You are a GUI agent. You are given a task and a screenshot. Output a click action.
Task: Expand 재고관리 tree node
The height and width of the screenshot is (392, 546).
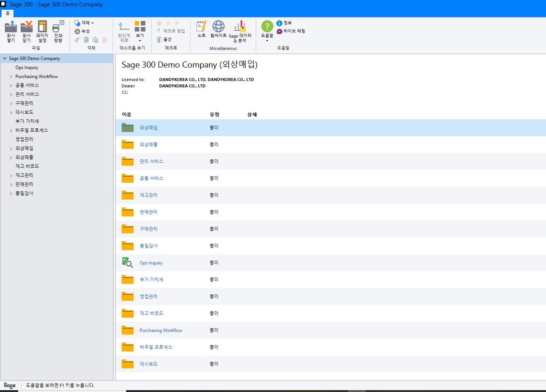pyautogui.click(x=11, y=176)
